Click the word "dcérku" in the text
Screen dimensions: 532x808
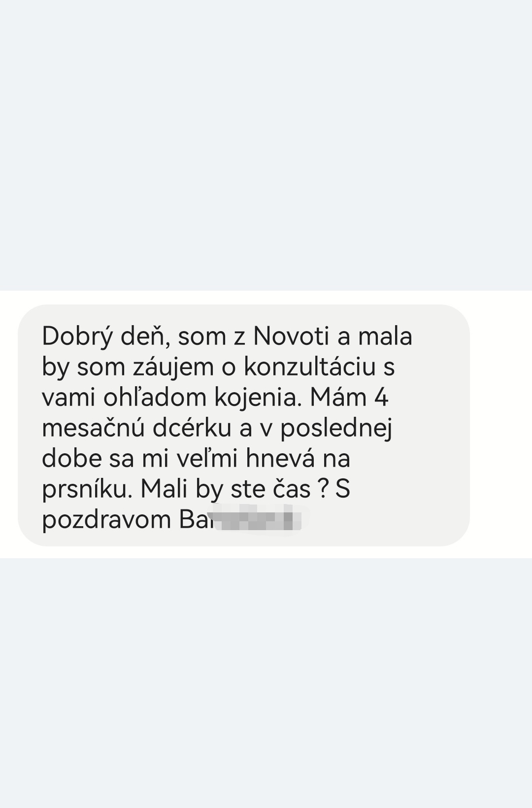pos(192,429)
